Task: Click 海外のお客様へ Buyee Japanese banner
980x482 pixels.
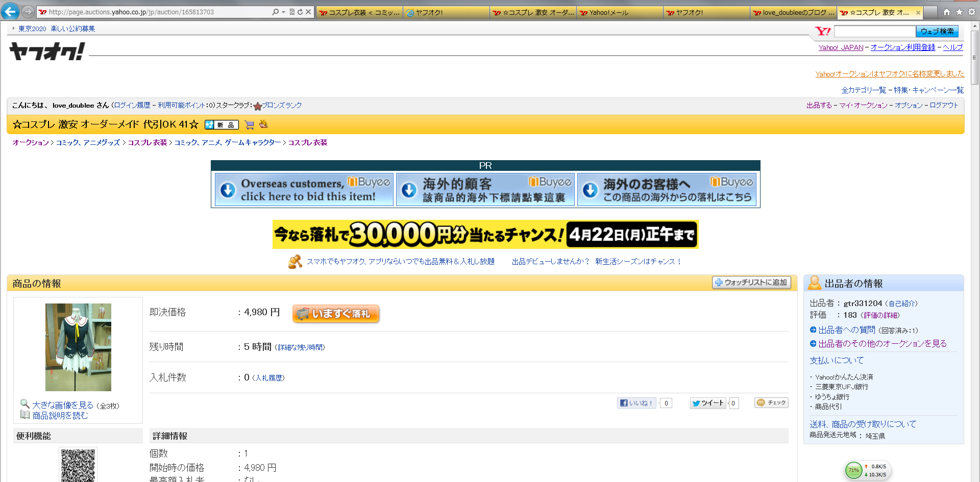Action: pos(667,190)
